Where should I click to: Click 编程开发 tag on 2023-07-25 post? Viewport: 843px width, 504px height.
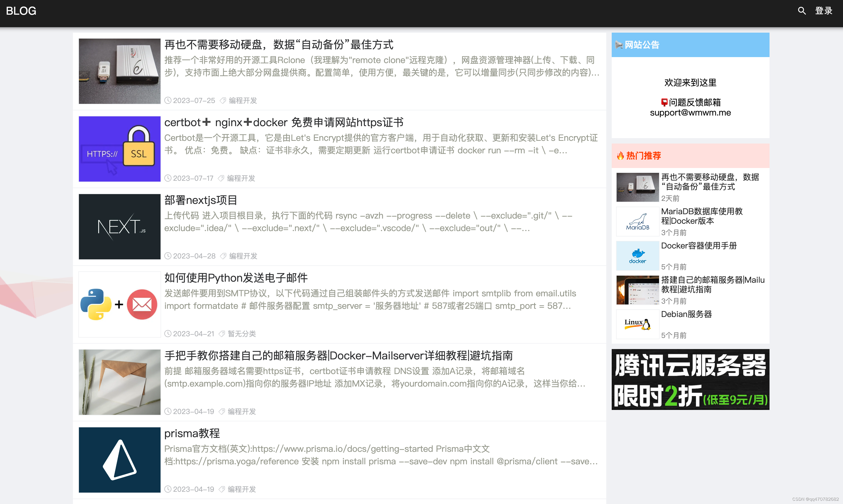pyautogui.click(x=243, y=101)
